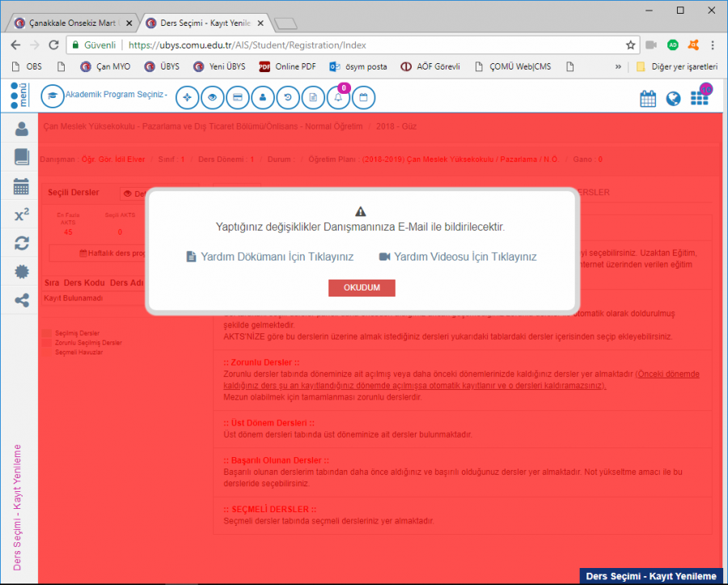Image resolution: width=728 pixels, height=585 pixels.
Task: Click the four-arrows toolbar icon
Action: point(187,97)
